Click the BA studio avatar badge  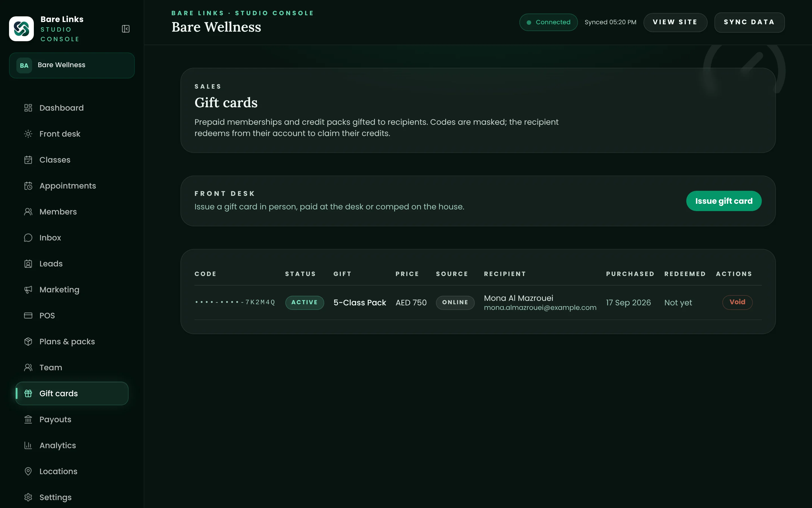click(x=24, y=65)
